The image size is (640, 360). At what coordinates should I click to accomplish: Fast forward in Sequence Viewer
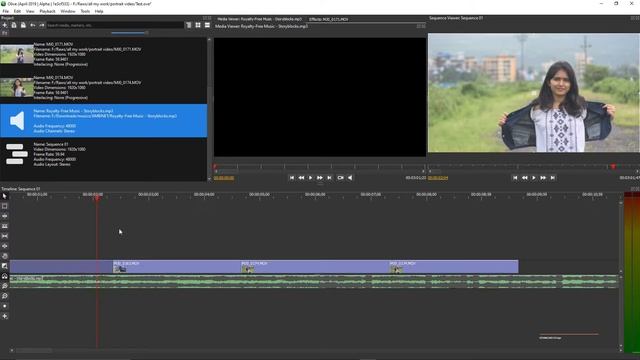(x=543, y=178)
